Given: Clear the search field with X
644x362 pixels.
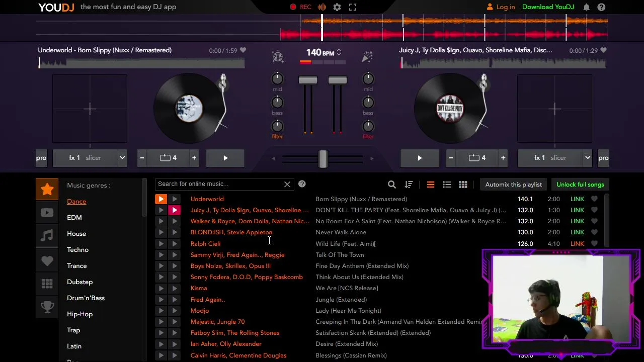Looking at the screenshot, I should point(287,184).
